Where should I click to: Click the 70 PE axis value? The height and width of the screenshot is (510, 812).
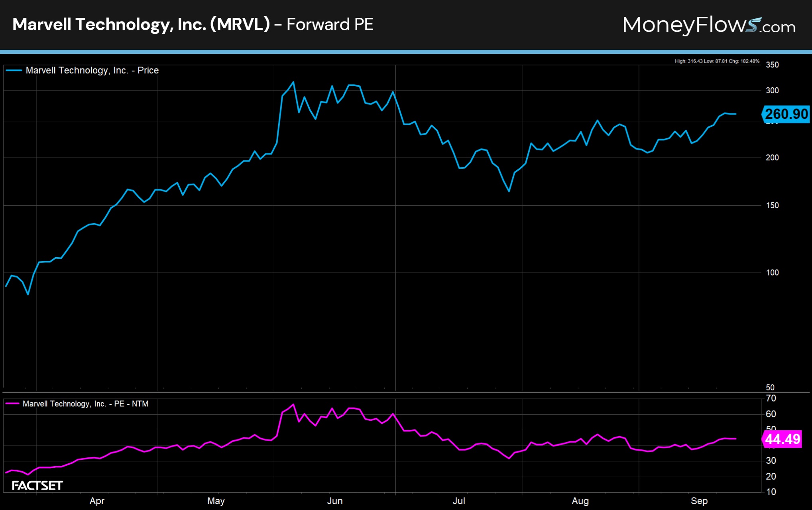click(771, 398)
